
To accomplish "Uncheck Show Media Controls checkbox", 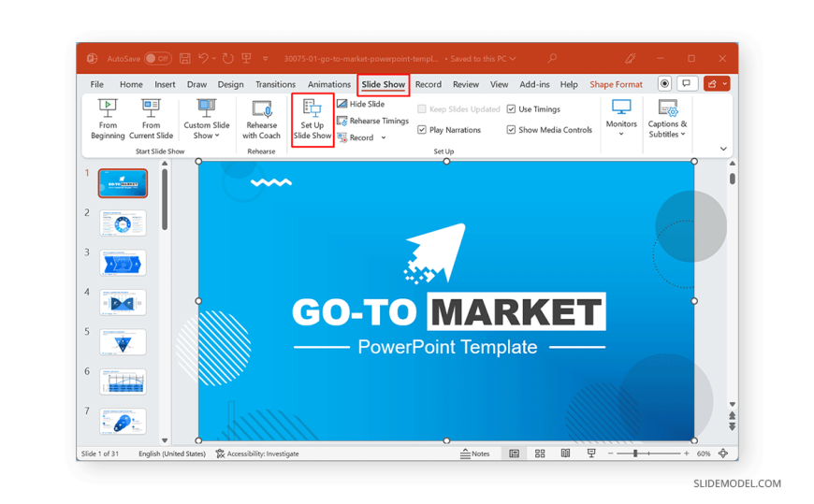I will 512,130.
